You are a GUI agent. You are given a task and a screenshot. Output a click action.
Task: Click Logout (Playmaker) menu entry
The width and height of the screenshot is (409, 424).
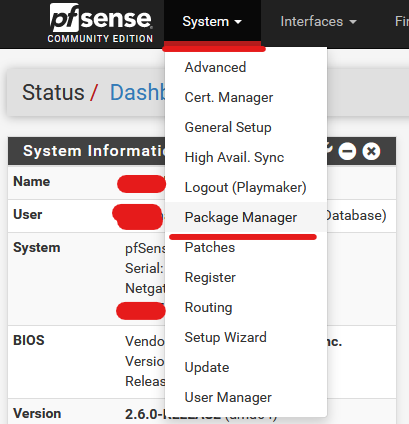coord(245,187)
